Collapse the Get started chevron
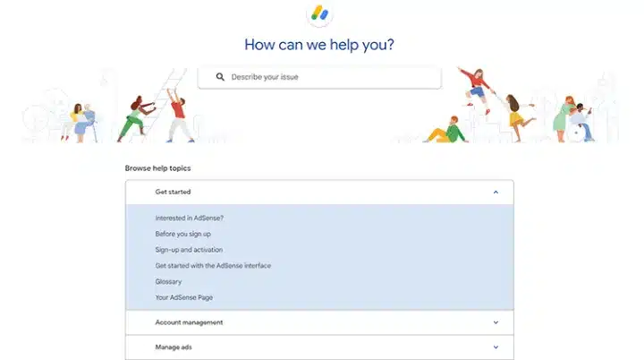Screen dimensions: 644x360 [496, 192]
